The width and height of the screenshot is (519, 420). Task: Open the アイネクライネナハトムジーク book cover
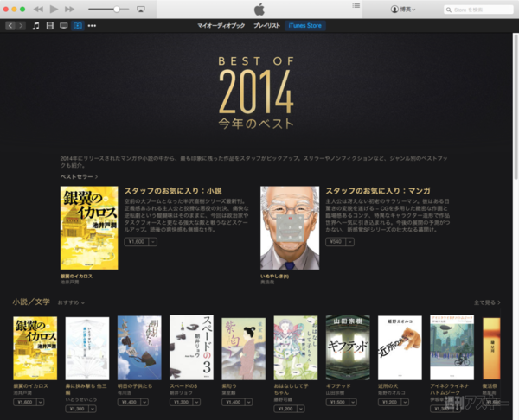point(452,347)
